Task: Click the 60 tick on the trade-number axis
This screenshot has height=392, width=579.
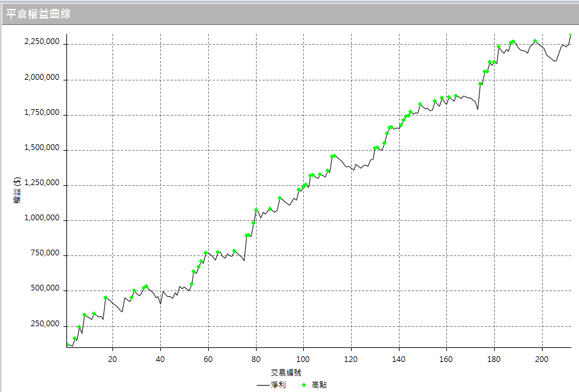Action: (208, 359)
